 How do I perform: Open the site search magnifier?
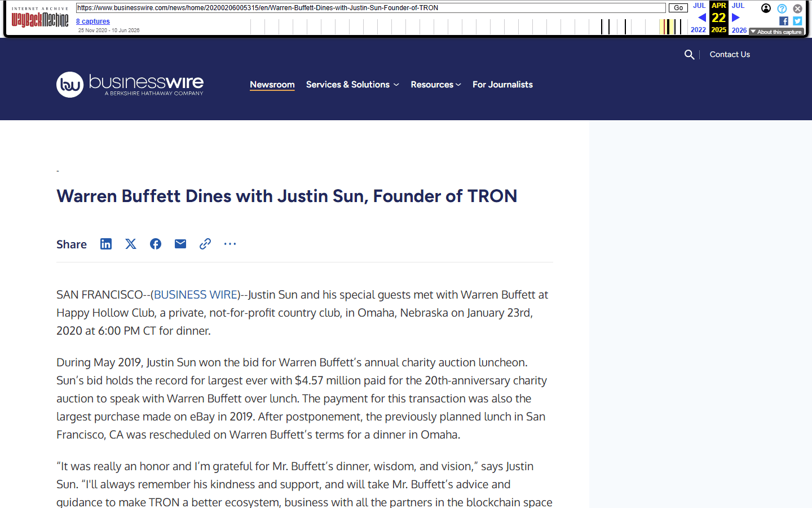(x=689, y=55)
